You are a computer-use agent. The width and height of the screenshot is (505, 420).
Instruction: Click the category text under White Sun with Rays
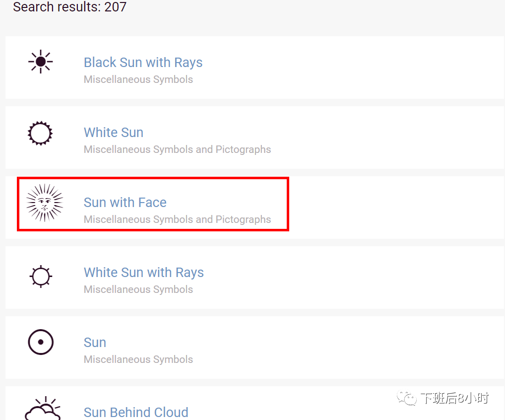pyautogui.click(x=138, y=289)
